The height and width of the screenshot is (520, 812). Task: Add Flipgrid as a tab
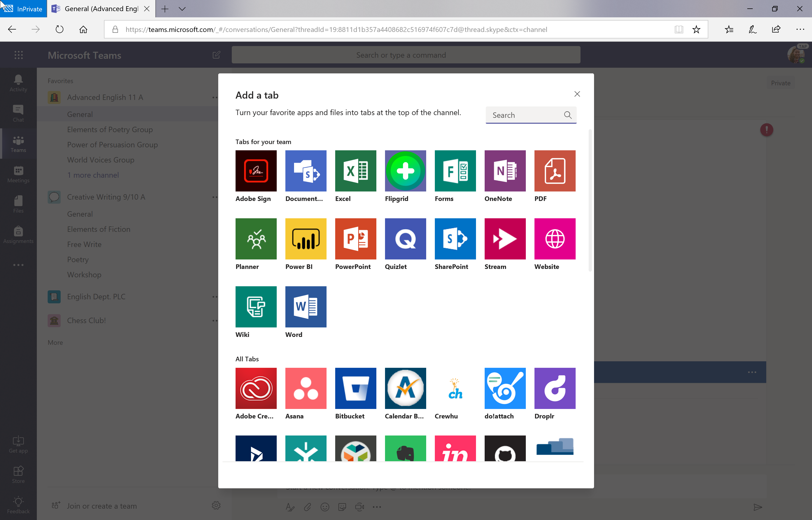click(x=405, y=171)
